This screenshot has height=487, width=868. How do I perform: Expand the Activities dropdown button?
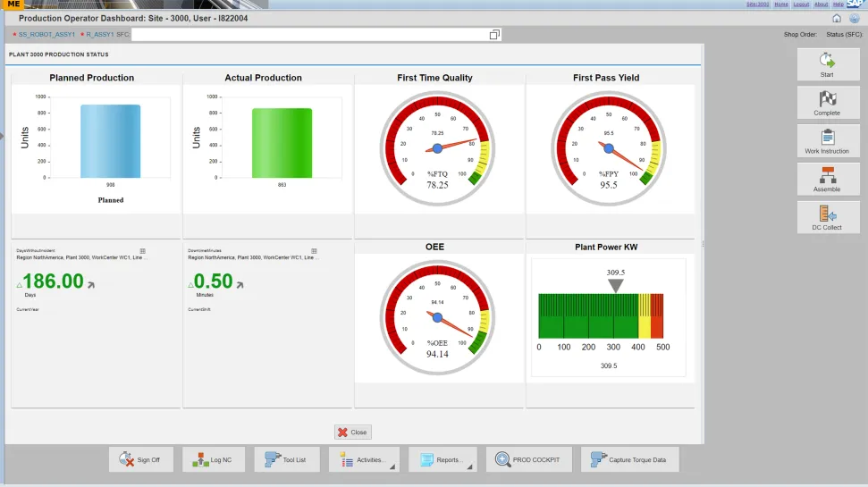[364, 460]
